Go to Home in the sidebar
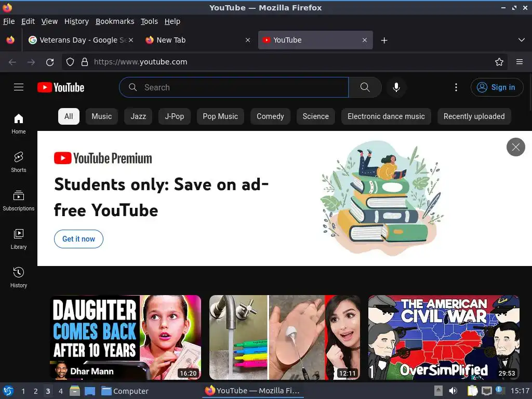Viewport: 532px width, 399px height. [19, 124]
